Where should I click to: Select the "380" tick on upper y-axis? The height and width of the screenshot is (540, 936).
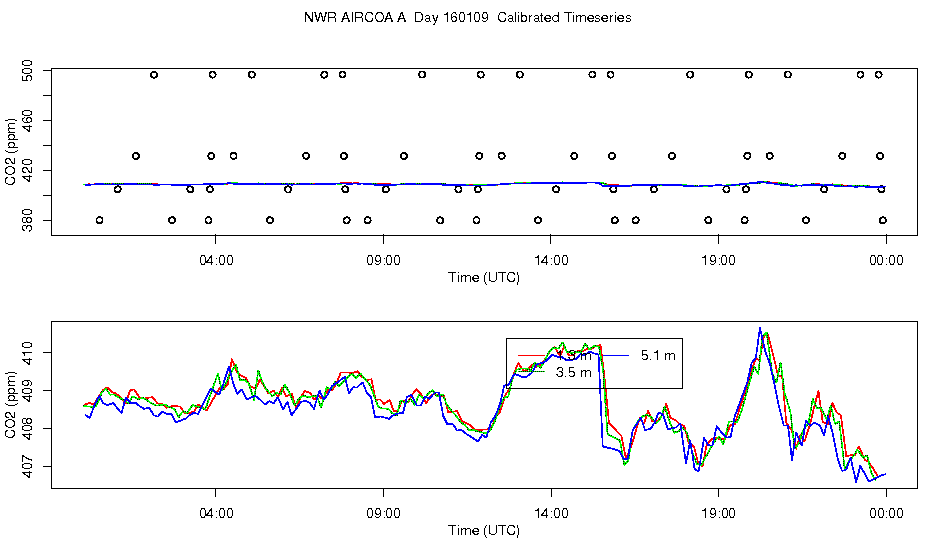point(27,221)
